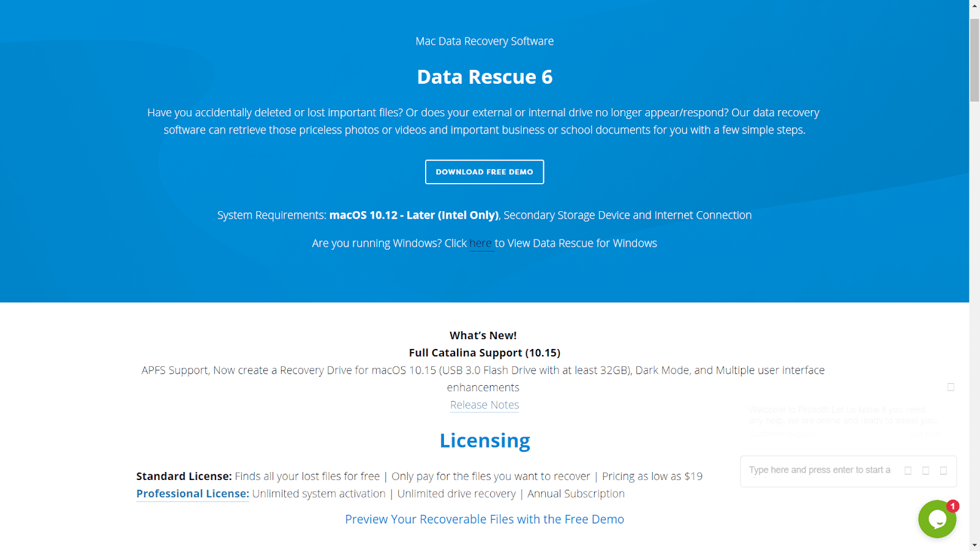Viewport: 980px width, 551px height.
Task: Focus the 'Type here and press enter' chat field
Action: click(x=821, y=470)
